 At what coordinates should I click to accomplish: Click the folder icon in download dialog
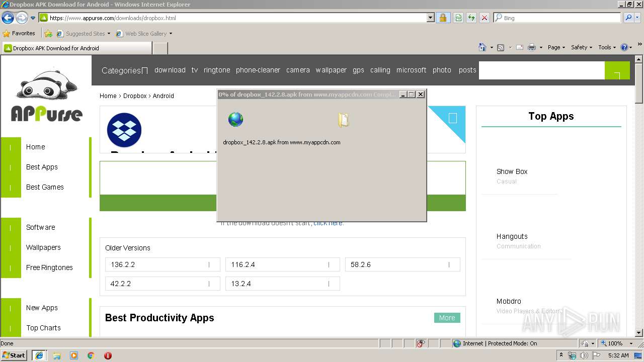click(x=344, y=120)
